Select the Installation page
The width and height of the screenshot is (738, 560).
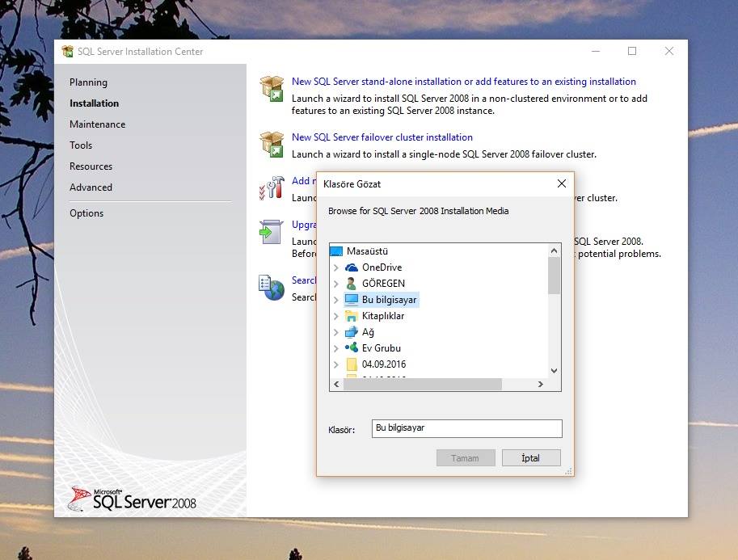coord(94,103)
